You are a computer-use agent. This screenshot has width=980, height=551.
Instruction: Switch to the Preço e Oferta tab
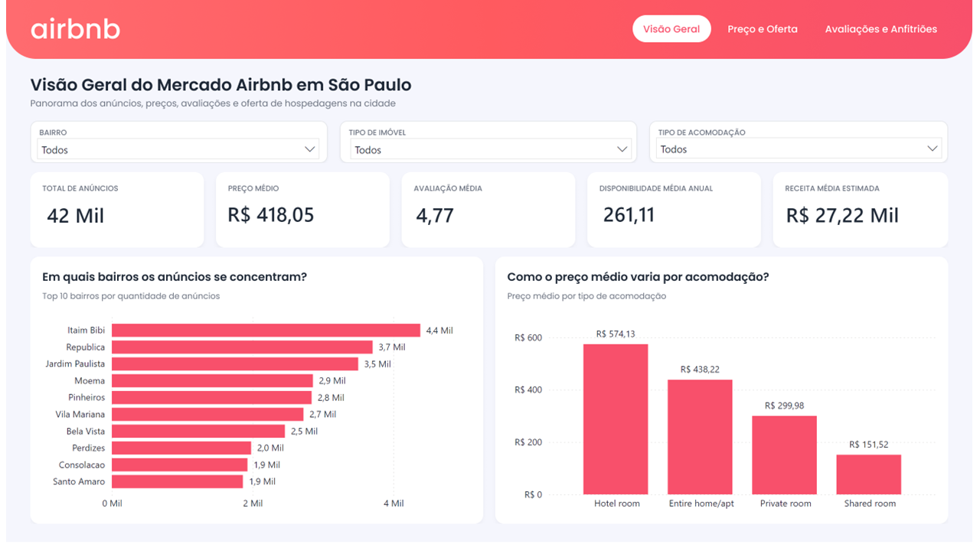coord(763,29)
